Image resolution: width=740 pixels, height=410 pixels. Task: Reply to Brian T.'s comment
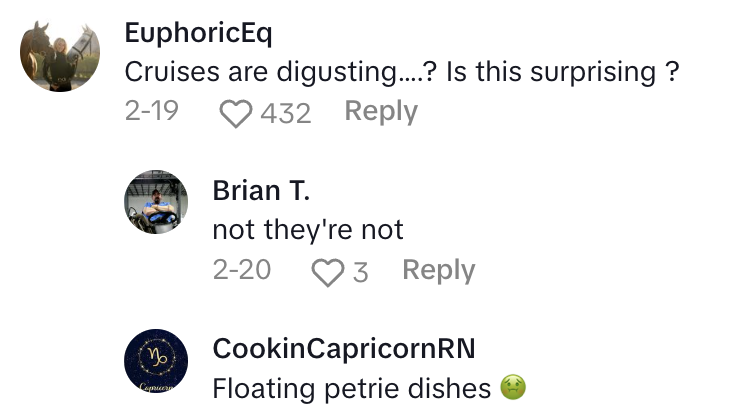click(438, 270)
